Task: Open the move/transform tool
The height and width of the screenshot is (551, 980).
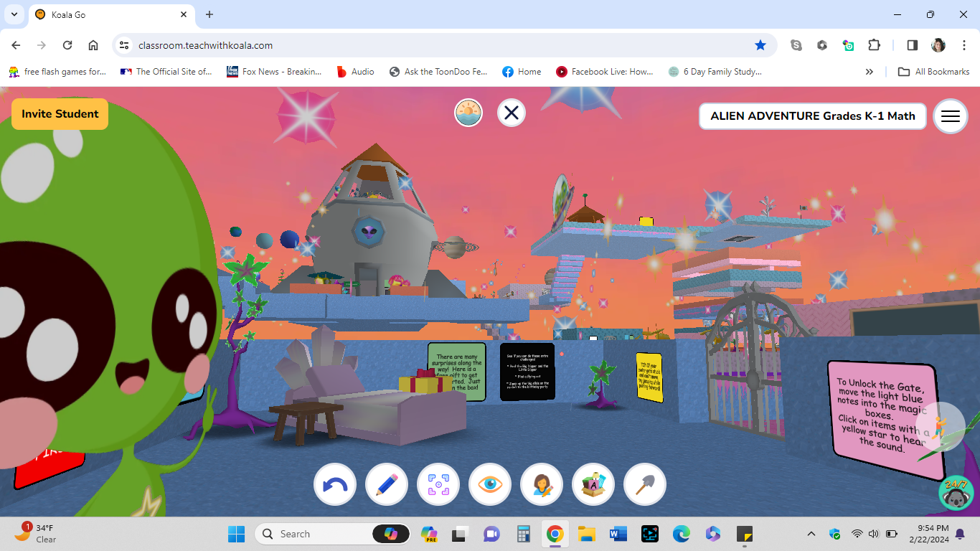Action: (438, 484)
